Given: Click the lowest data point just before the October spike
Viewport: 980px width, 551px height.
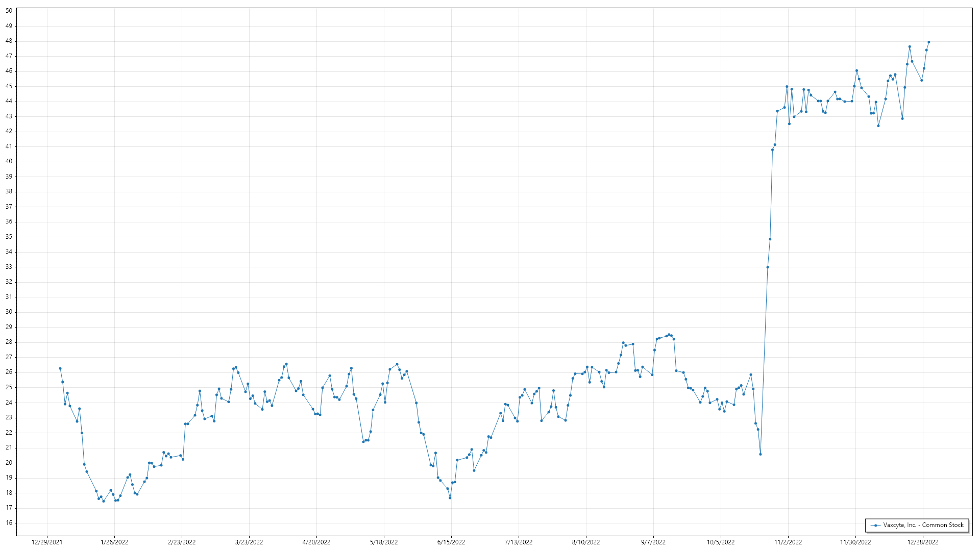Looking at the screenshot, I should coord(761,454).
